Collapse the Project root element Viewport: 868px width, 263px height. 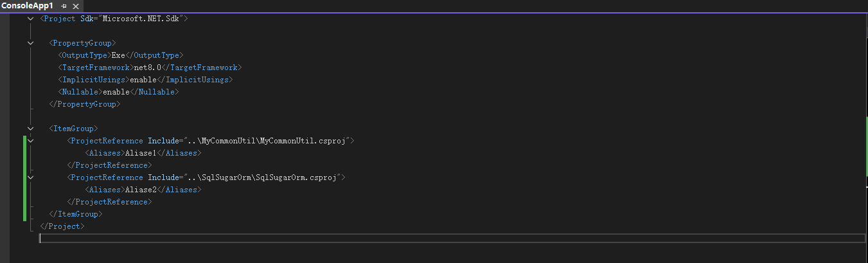(30, 19)
